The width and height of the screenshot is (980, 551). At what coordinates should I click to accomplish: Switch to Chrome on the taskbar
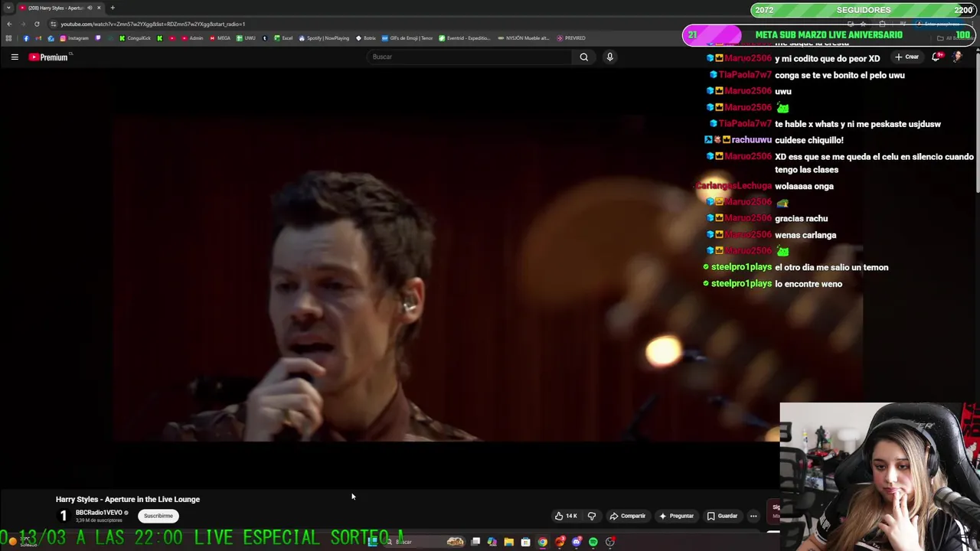542,542
